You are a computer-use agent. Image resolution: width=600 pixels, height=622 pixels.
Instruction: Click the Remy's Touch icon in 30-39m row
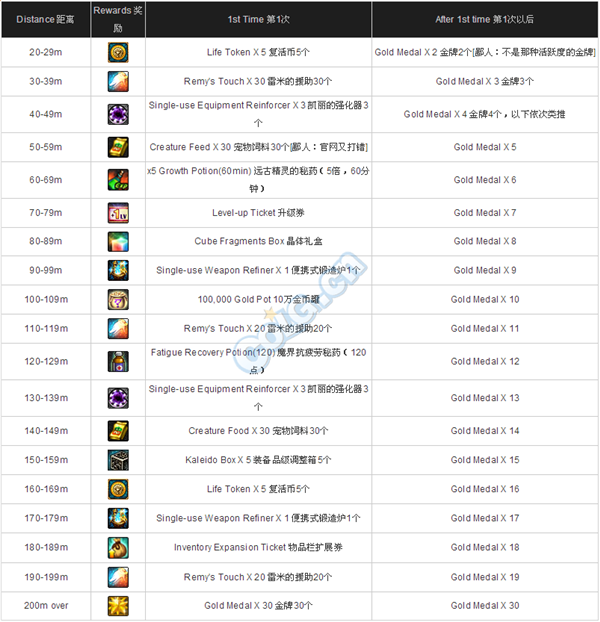(118, 81)
